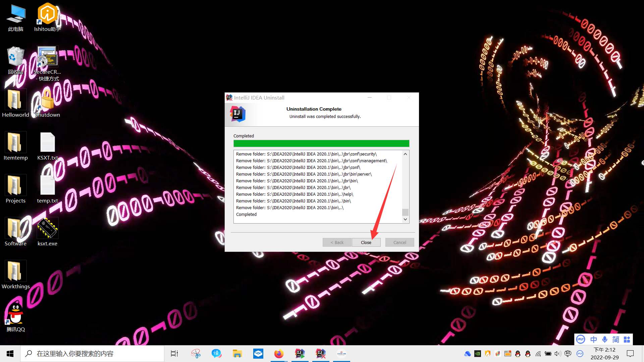Image resolution: width=644 pixels, height=362 pixels.
Task: Open the Windows Start menu
Action: click(10, 354)
